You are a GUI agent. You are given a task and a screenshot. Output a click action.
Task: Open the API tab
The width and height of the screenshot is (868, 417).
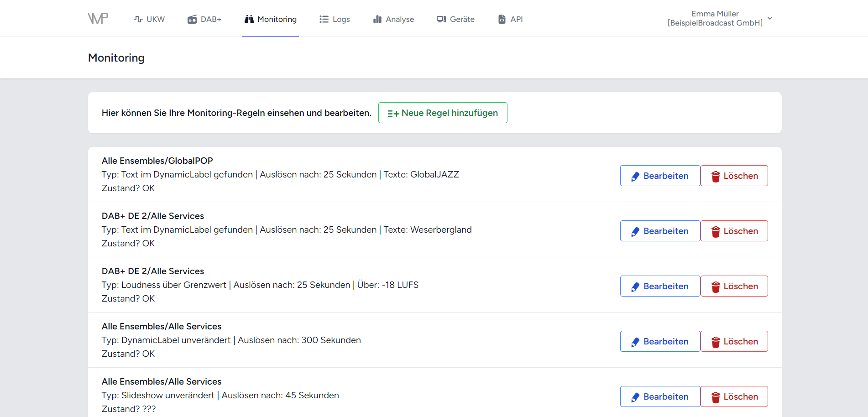click(x=510, y=19)
